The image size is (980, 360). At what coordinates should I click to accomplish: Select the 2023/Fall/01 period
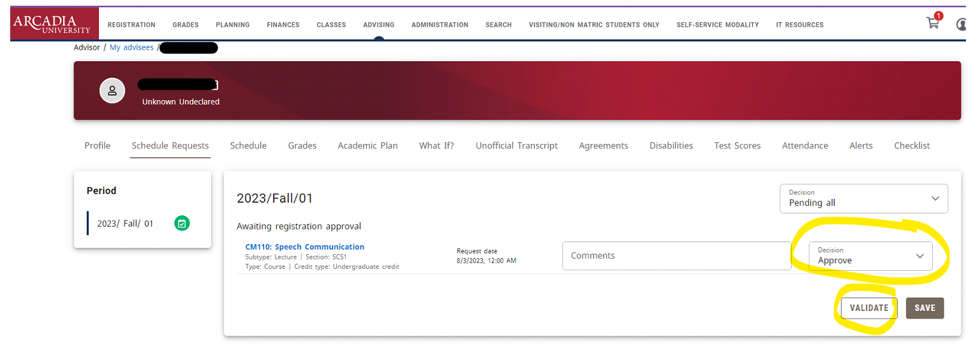pyautogui.click(x=125, y=224)
